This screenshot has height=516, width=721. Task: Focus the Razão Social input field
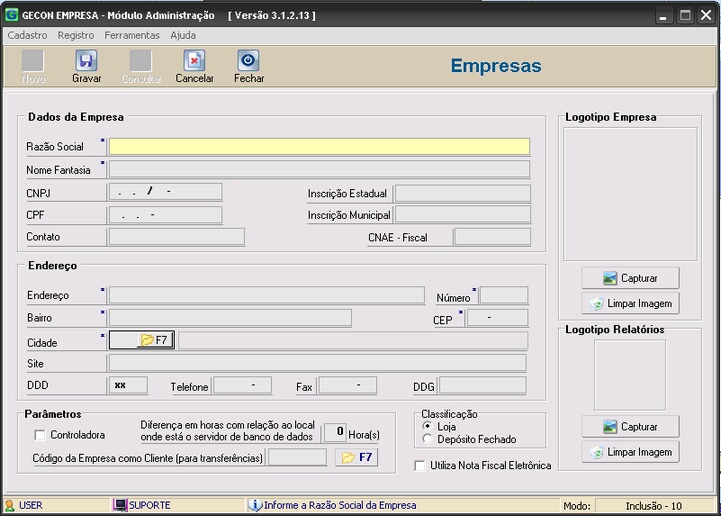click(x=319, y=147)
